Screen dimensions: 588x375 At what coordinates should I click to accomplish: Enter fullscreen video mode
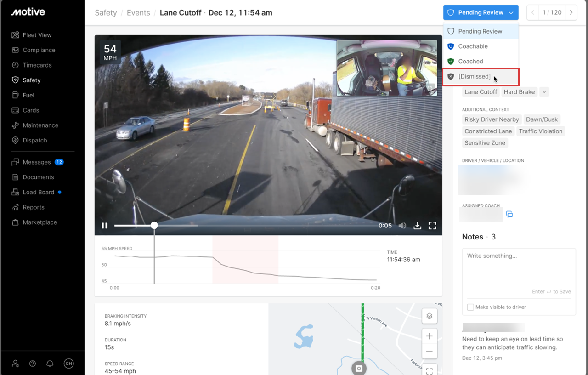pyautogui.click(x=432, y=226)
